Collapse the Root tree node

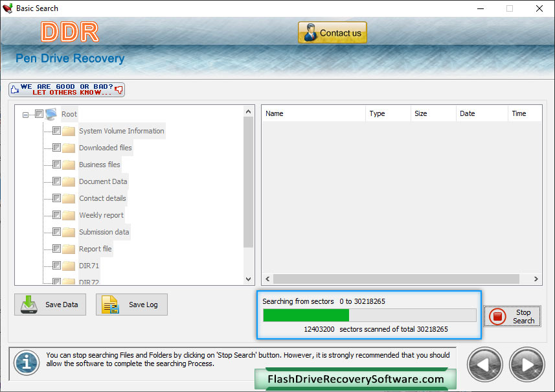25,115
